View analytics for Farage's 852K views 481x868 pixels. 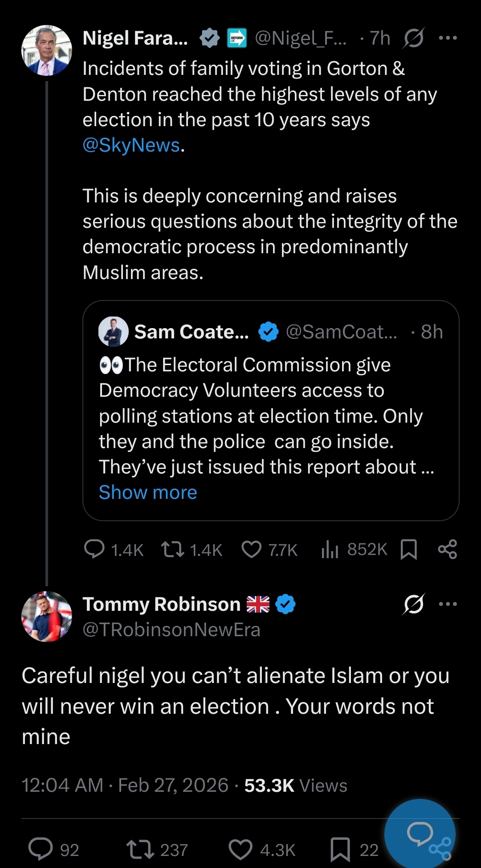click(x=330, y=549)
